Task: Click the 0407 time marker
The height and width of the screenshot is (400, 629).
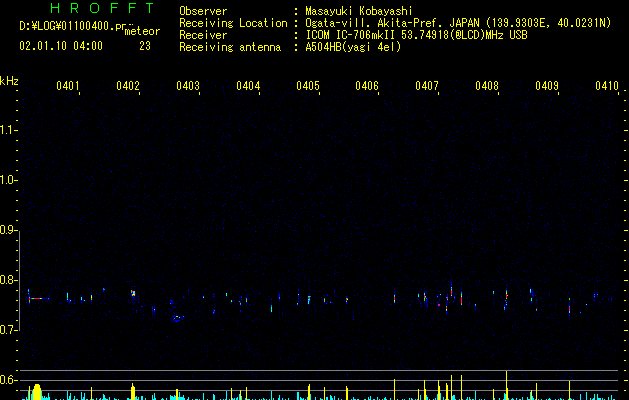Action: pos(427,85)
